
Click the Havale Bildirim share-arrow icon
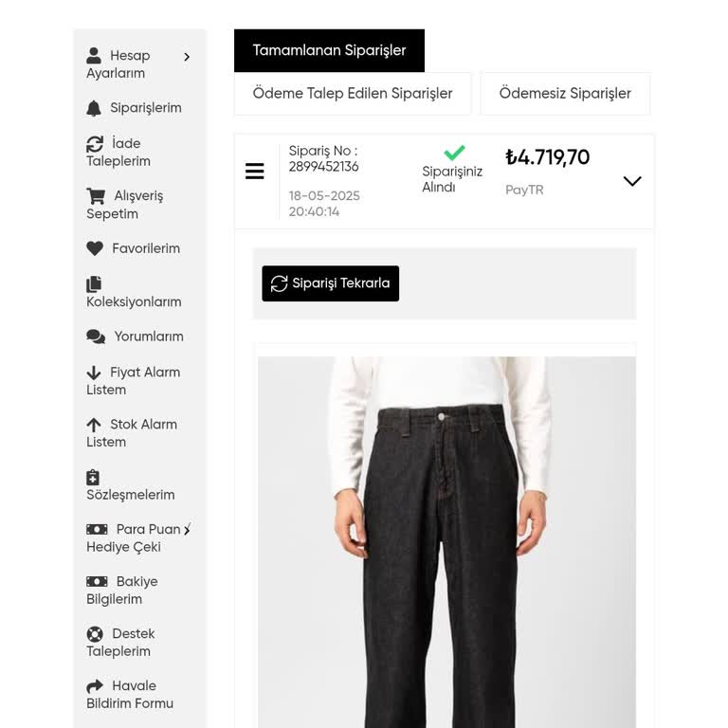point(95,686)
